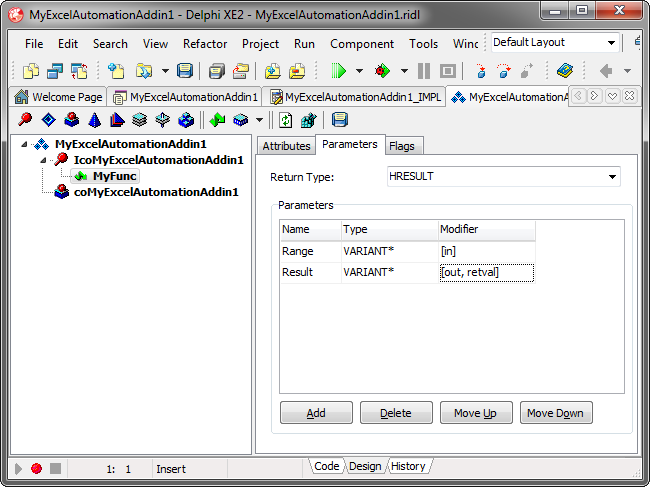Open the New Property dropdown arrow

pos(260,120)
